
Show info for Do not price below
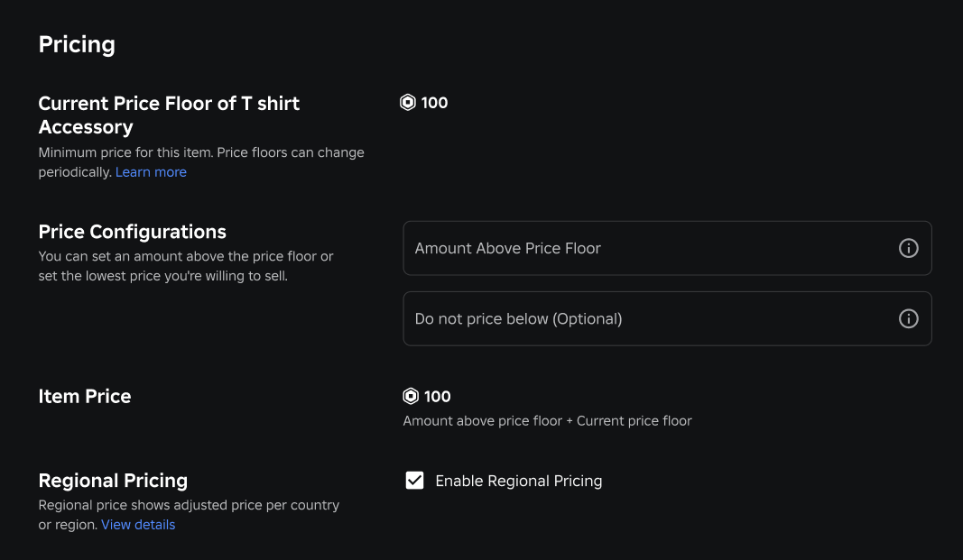(x=909, y=318)
